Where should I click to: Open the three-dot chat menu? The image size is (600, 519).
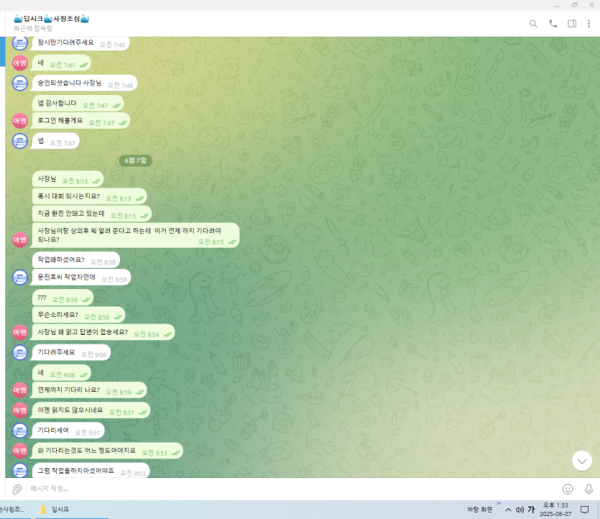[x=589, y=24]
